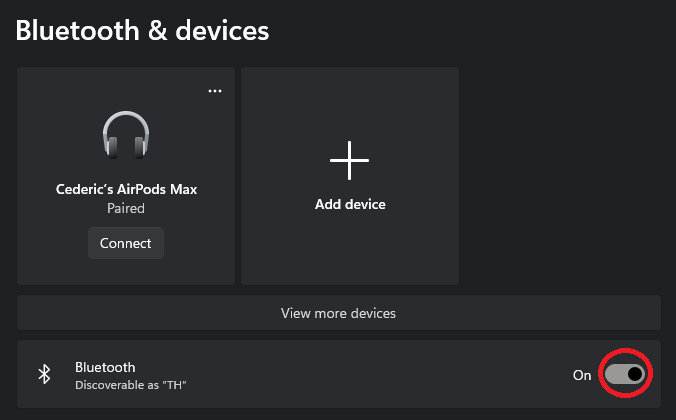
Task: Select the "Add device" text label
Action: [350, 204]
